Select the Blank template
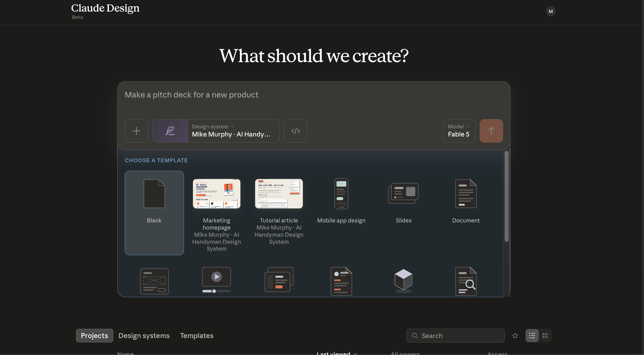 pos(154,213)
